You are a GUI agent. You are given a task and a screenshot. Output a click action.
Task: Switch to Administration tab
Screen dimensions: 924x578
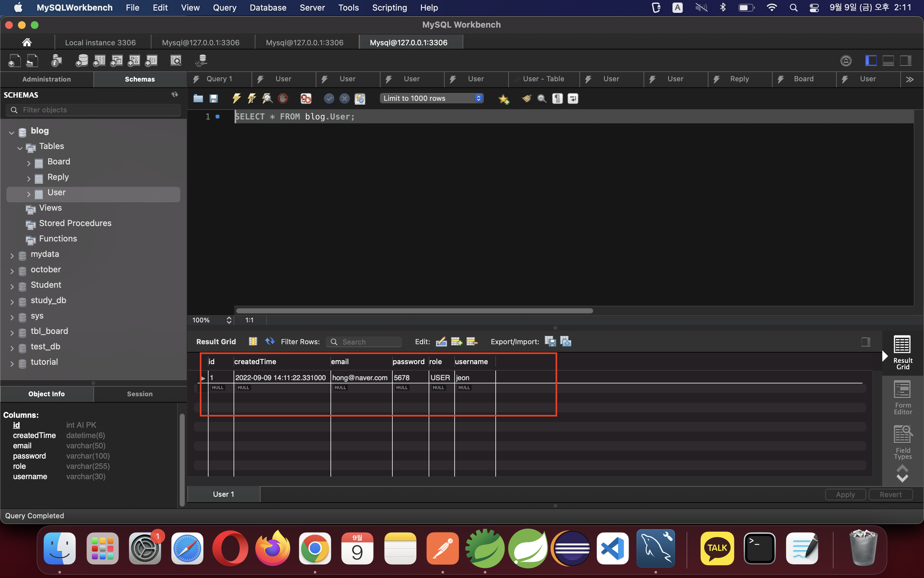pos(47,79)
